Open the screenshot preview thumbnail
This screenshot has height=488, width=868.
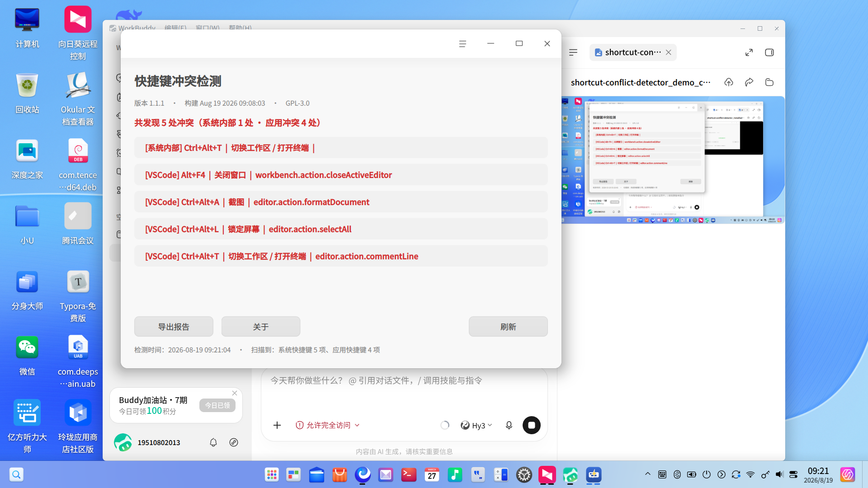(673, 160)
